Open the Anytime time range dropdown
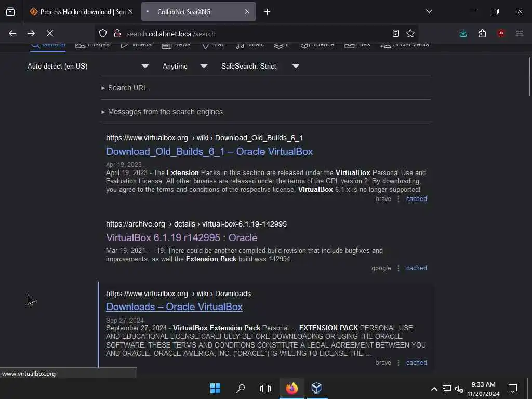The image size is (532, 399). pyautogui.click(x=184, y=66)
